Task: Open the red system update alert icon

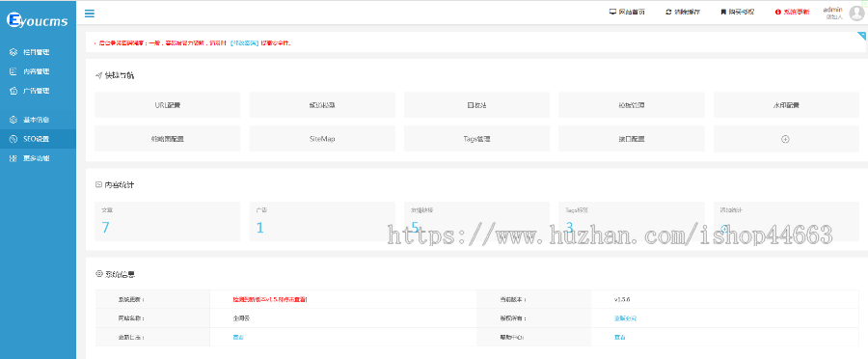Action: point(777,12)
